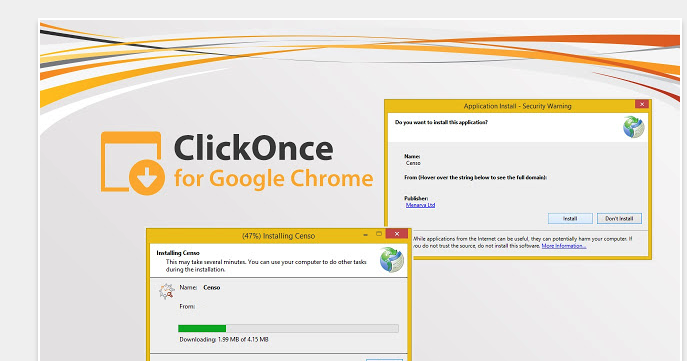This screenshot has height=361, width=687.
Task: Click the download progress bar in Installing Censo
Action: [288, 329]
